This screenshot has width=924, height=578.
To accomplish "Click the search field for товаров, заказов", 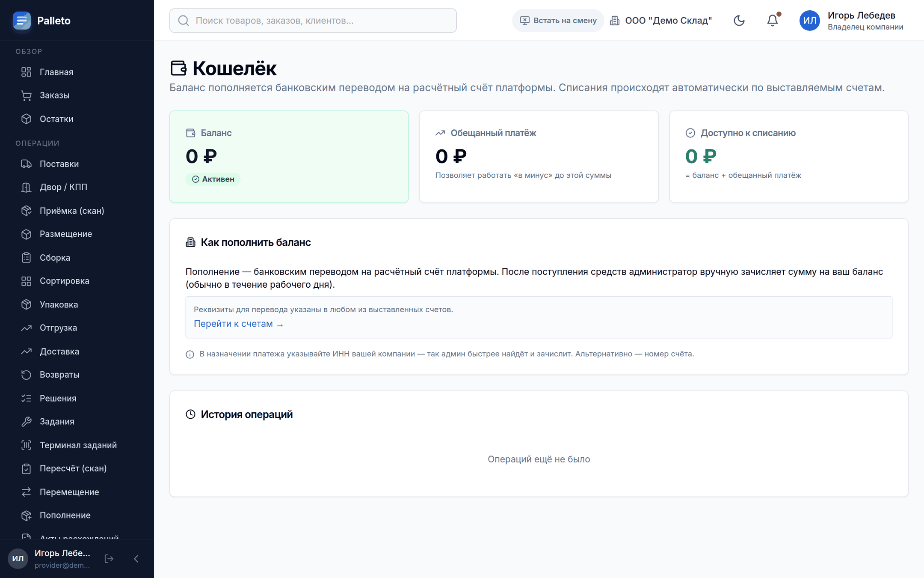I will (x=313, y=21).
